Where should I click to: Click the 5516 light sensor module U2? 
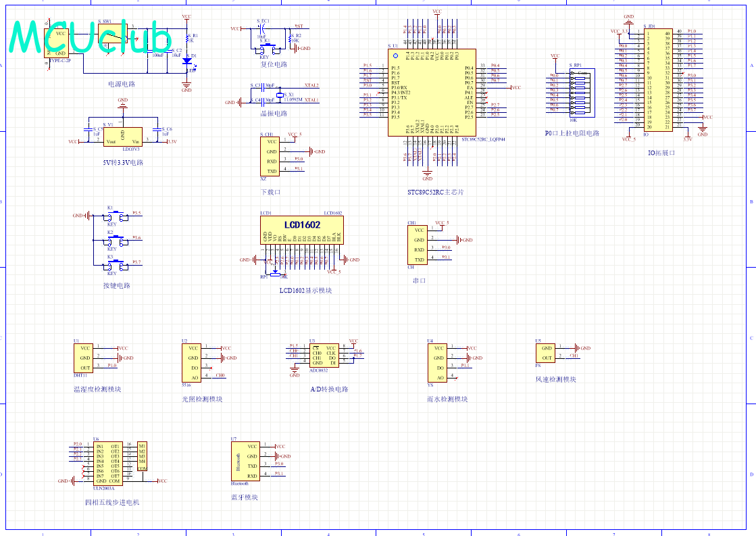pyautogui.click(x=191, y=363)
